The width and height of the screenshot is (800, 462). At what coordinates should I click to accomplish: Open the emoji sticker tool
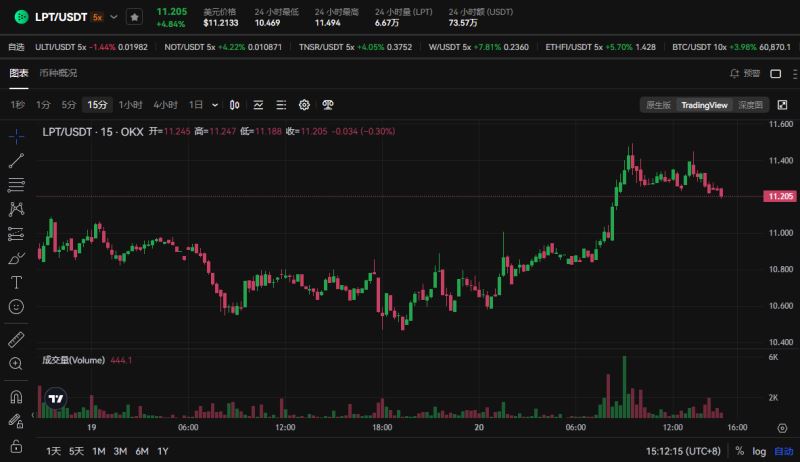coord(16,307)
